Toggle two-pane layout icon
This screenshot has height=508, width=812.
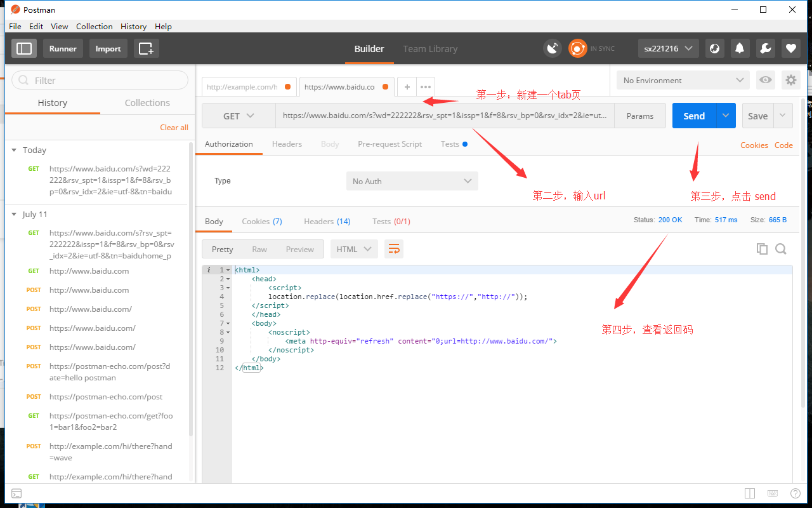point(750,493)
